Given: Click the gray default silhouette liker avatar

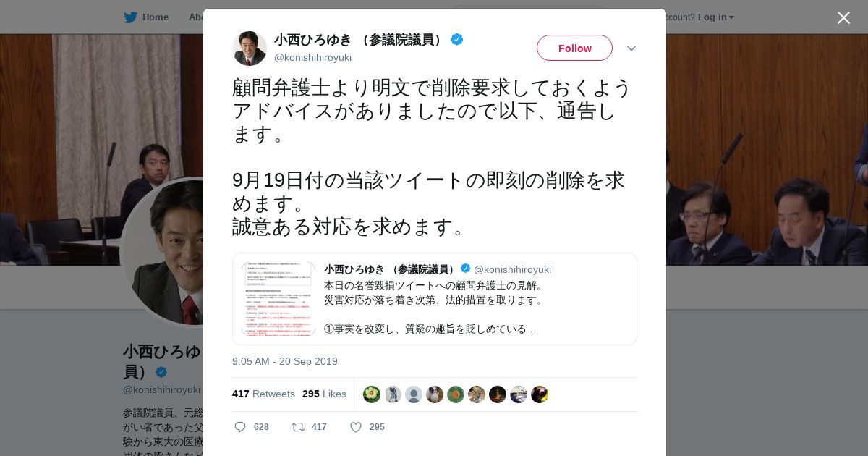Looking at the screenshot, I should 414,394.
